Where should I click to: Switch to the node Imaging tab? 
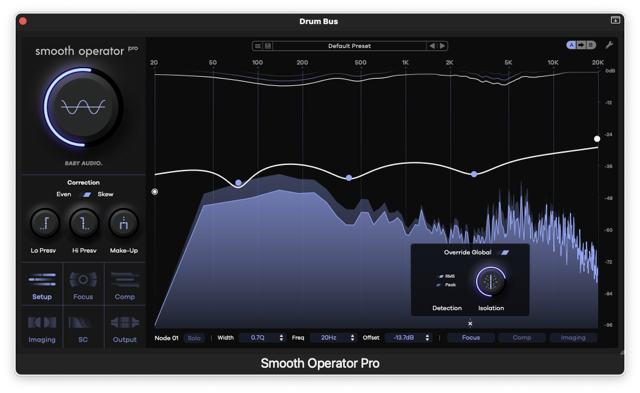pyautogui.click(x=573, y=337)
